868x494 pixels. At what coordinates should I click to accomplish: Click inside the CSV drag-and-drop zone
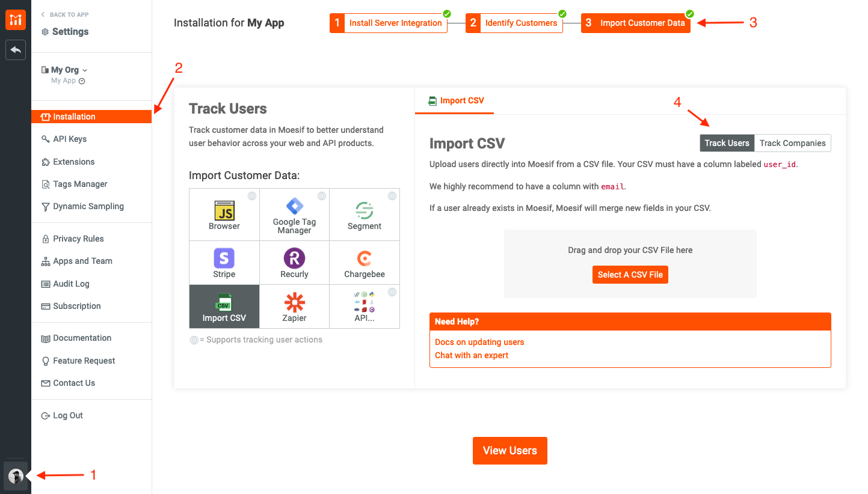tap(630, 250)
